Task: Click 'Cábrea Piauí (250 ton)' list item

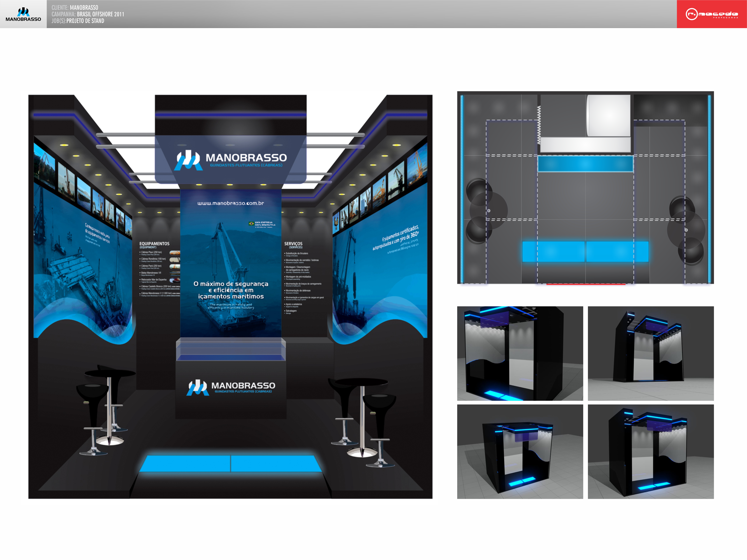Action: pyautogui.click(x=151, y=252)
